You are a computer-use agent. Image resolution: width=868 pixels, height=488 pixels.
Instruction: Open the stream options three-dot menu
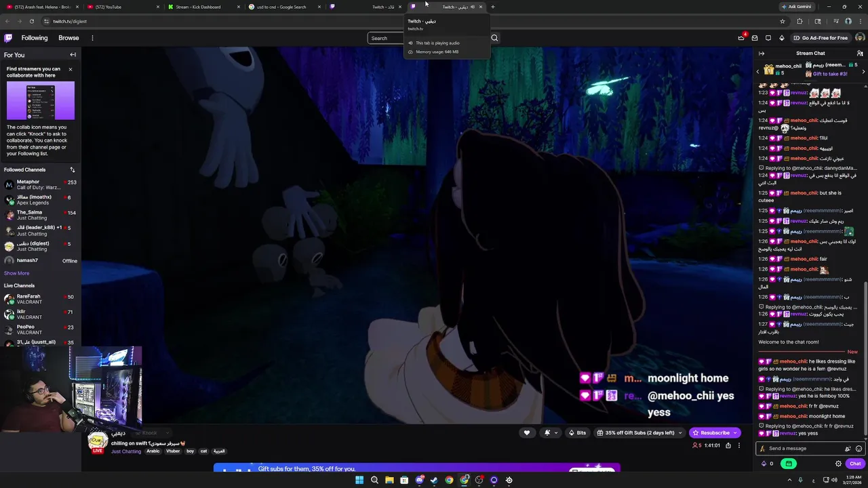point(739,445)
